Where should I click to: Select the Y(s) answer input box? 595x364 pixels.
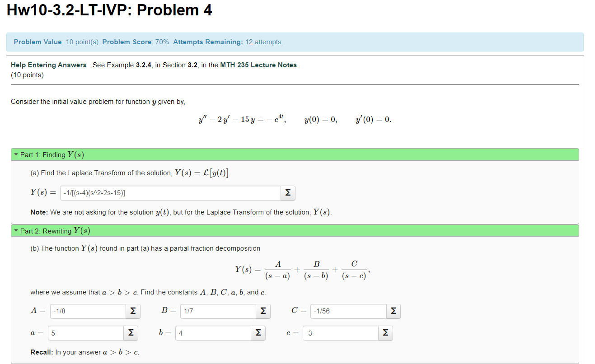coord(169,192)
